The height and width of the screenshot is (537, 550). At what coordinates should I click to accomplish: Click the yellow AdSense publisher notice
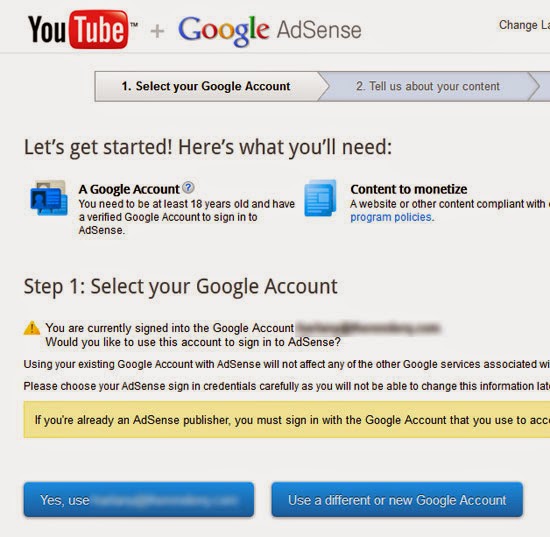(x=287, y=420)
